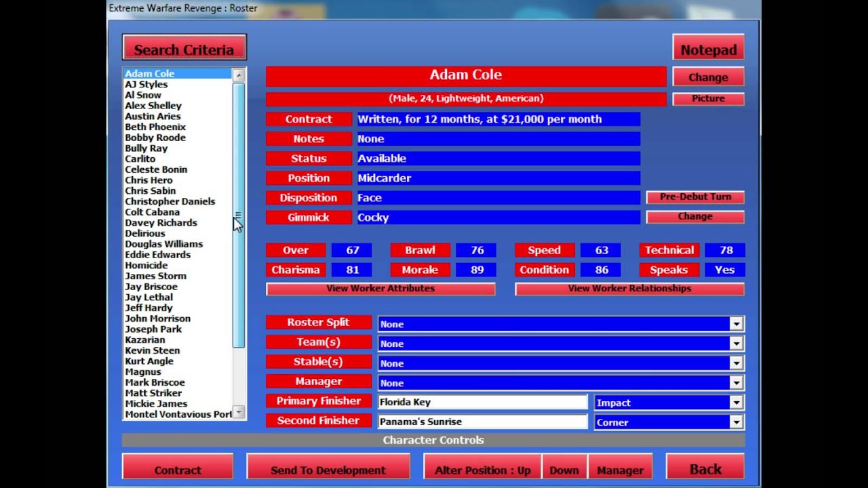Click the roster list scroll-down arrow
The image size is (868, 488).
[x=238, y=412]
